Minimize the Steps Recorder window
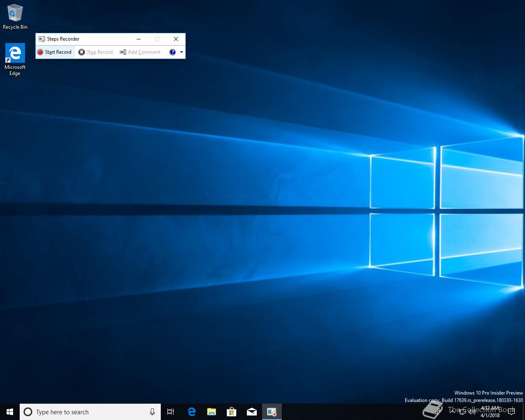The image size is (525, 420). tap(139, 39)
